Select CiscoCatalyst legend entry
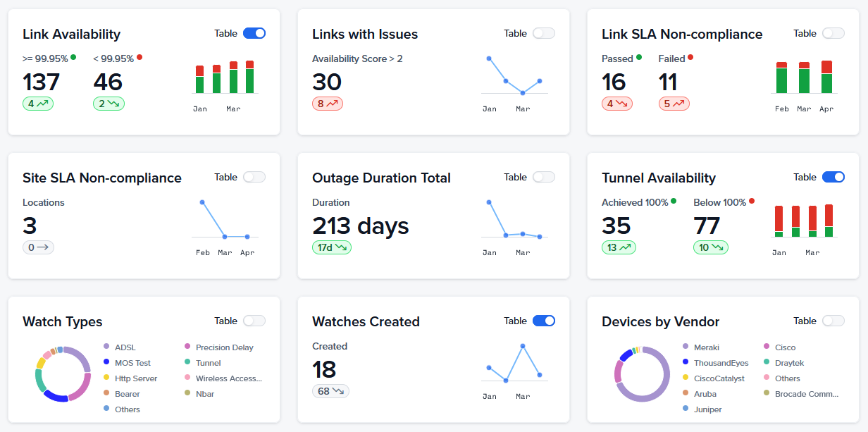The image size is (868, 432). tap(713, 378)
